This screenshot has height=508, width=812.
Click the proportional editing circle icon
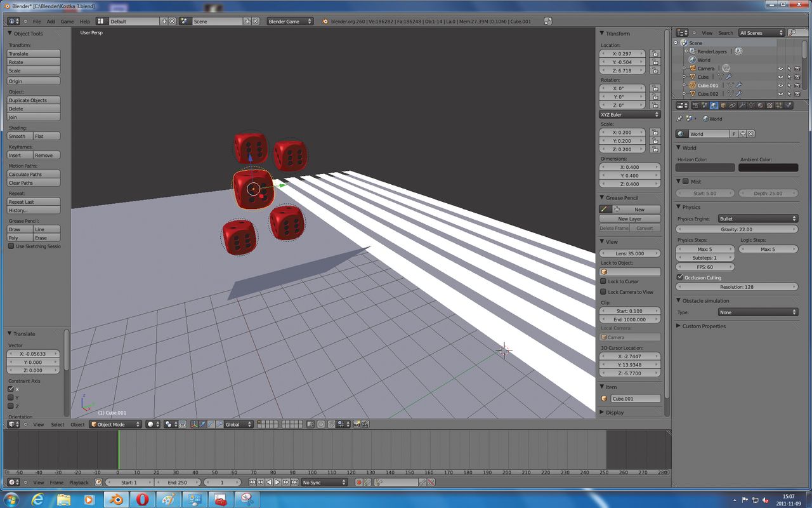[x=321, y=424]
